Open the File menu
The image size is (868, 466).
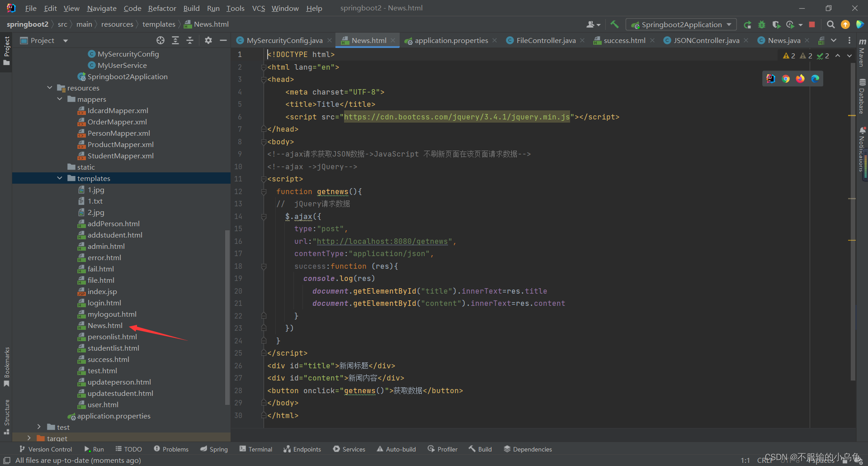(31, 8)
